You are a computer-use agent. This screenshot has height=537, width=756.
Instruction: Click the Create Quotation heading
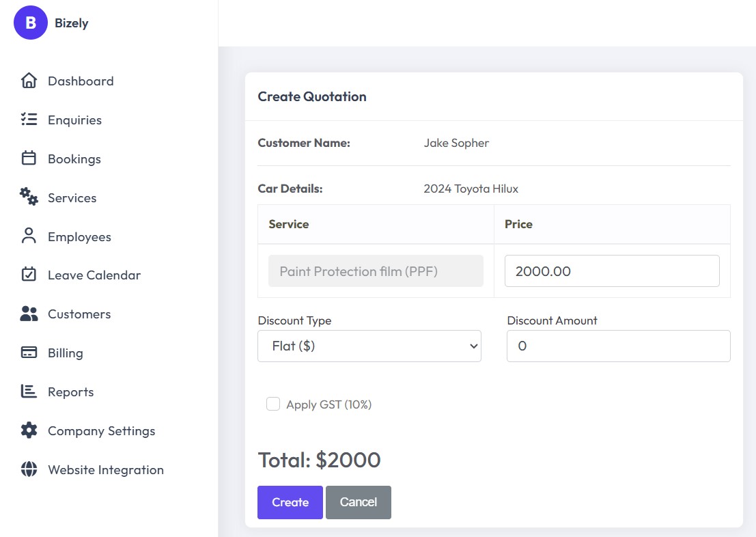[x=312, y=96]
